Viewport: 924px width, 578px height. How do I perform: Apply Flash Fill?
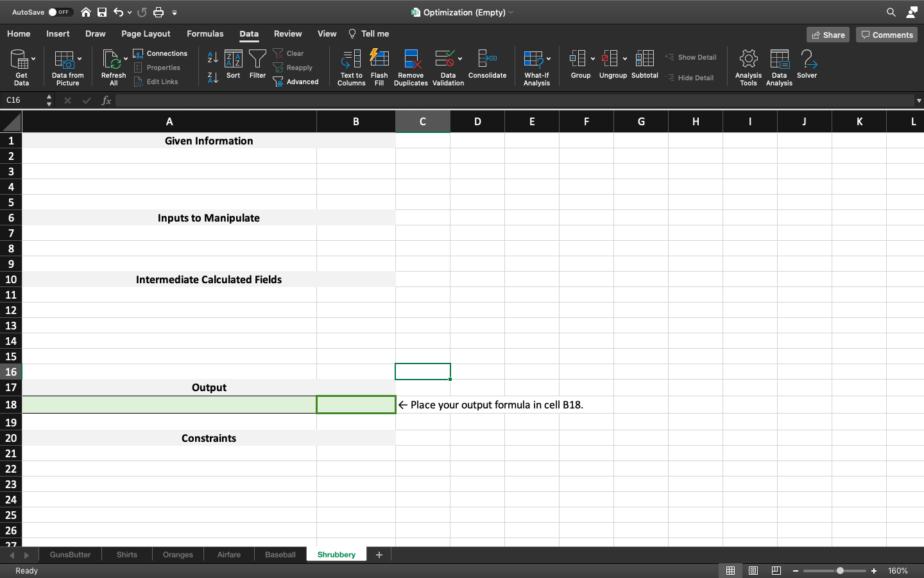pos(379,60)
